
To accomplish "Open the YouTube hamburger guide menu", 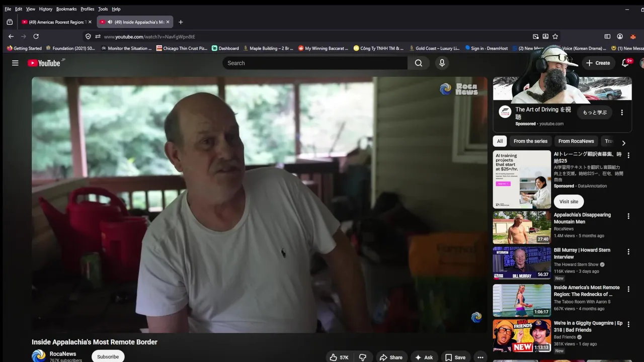I will (x=15, y=63).
